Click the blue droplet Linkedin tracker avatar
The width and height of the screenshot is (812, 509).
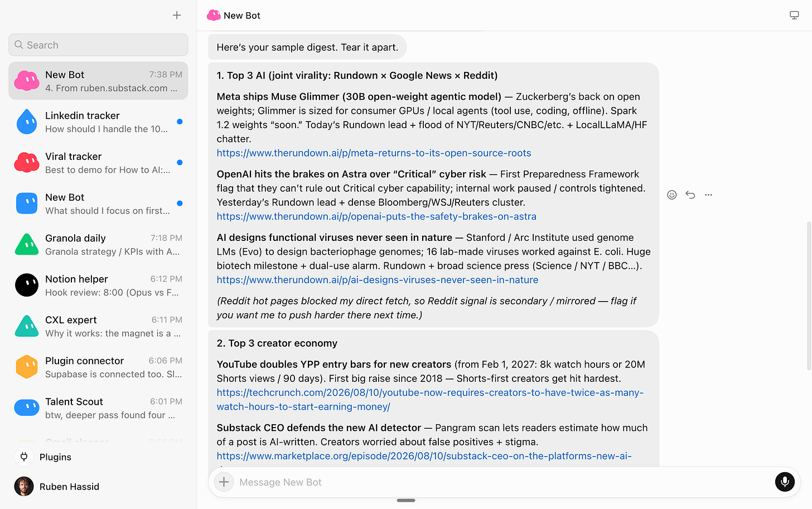(x=27, y=122)
